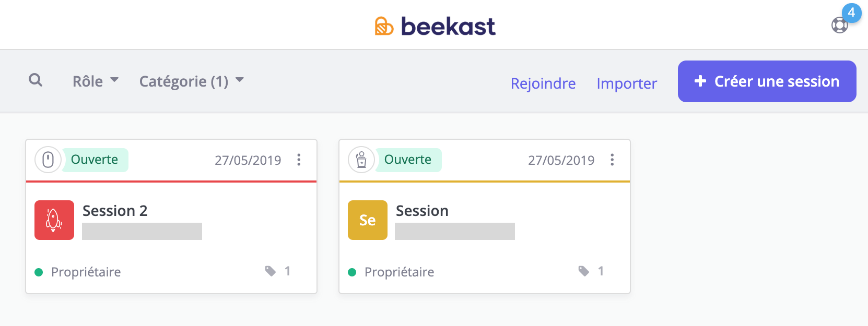Open three-dot menu of Session 2 card
Image resolution: width=868 pixels, height=326 pixels.
299,160
